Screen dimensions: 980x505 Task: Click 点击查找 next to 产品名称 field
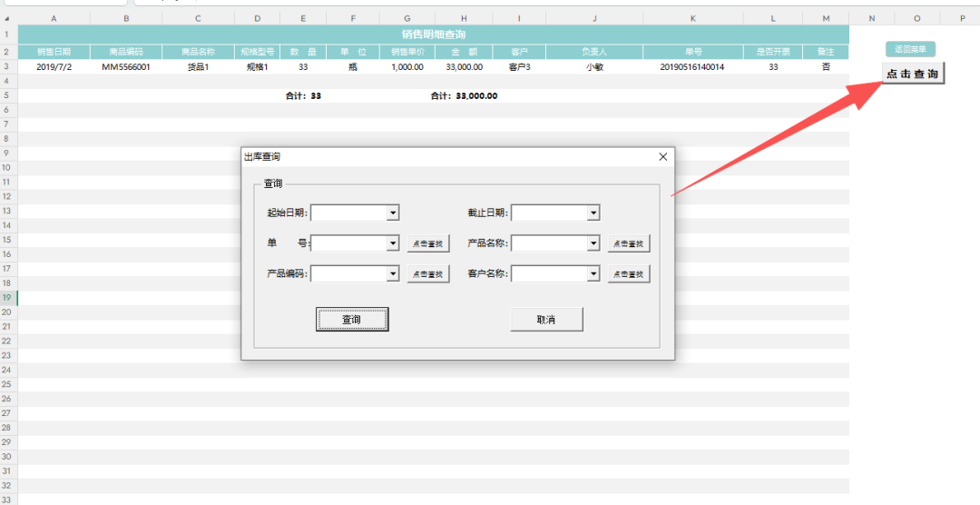tap(629, 243)
